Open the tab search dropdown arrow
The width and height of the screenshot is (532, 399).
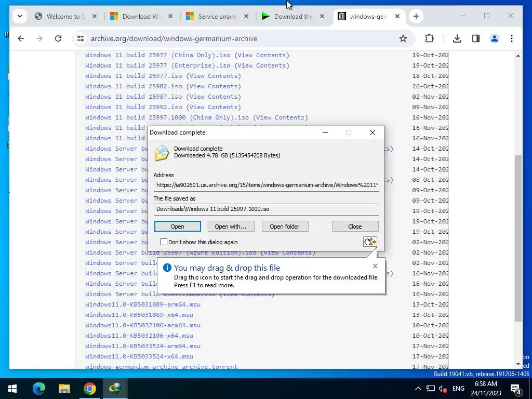pos(20,16)
